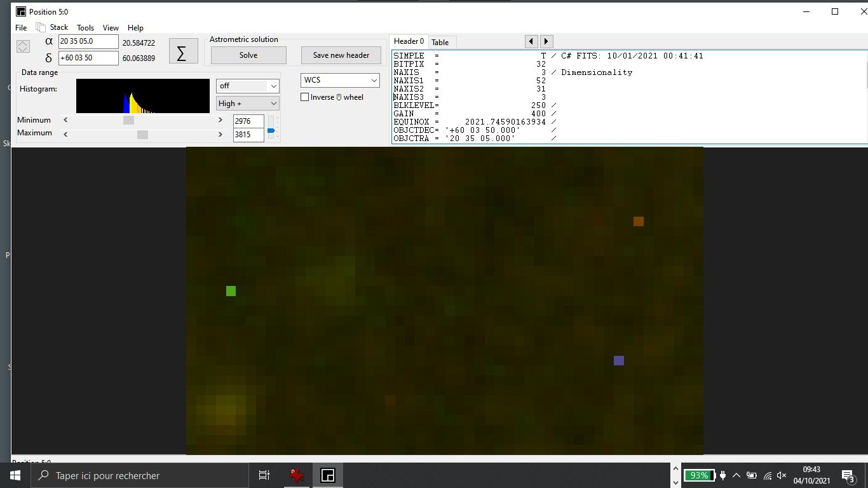Image resolution: width=868 pixels, height=488 pixels.
Task: Click the taskbar toolbar down chevron
Action: (675, 482)
